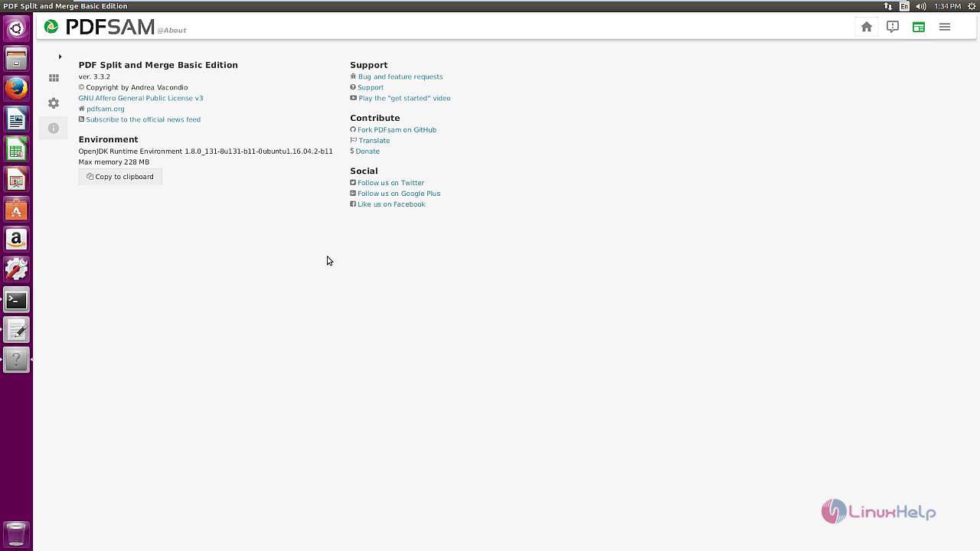Open Ubuntu Dash search
Image resolution: width=980 pixels, height=551 pixels.
point(16,29)
